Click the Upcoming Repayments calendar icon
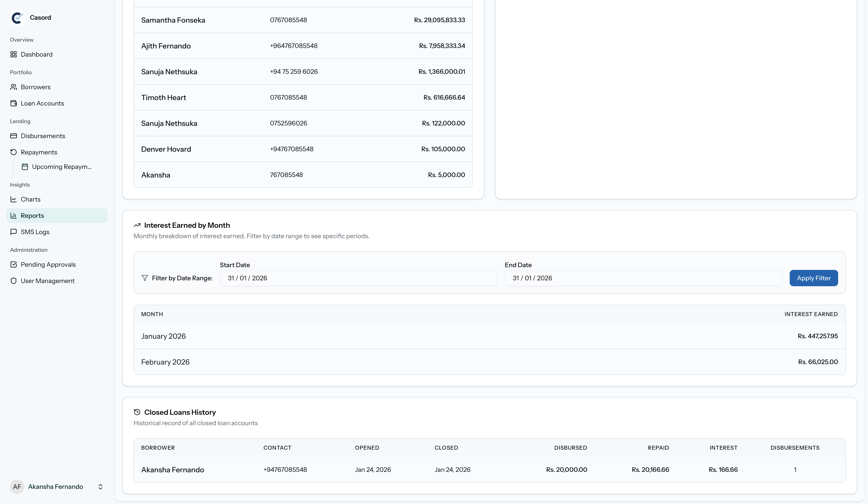Image resolution: width=868 pixels, height=504 pixels. pos(25,167)
